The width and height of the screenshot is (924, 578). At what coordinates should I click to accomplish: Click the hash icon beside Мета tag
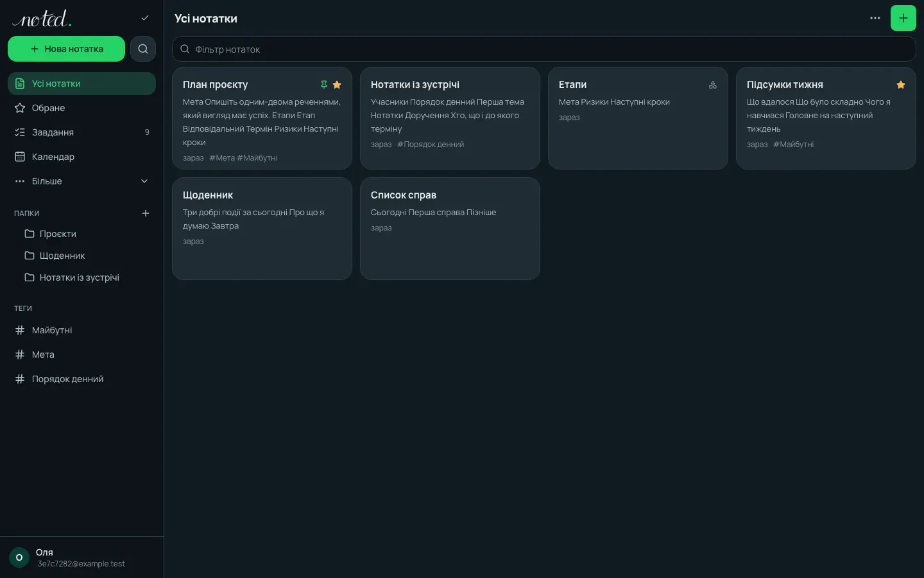(x=20, y=355)
